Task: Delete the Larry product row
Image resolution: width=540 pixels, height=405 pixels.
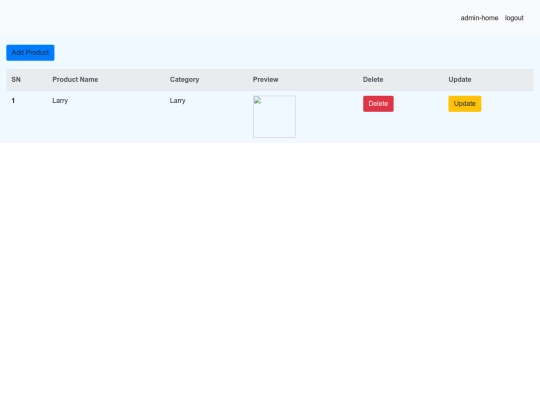Action: 378,104
